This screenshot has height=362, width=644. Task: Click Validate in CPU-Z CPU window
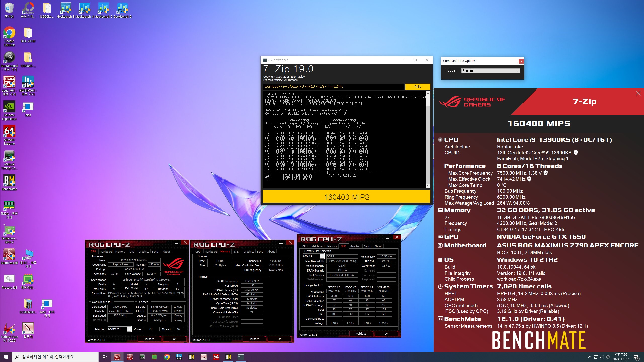[149, 339]
